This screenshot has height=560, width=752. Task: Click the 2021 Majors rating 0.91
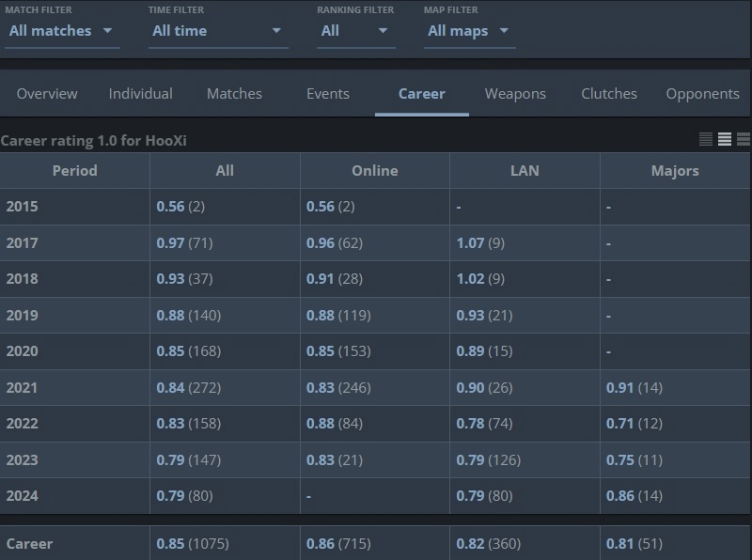(620, 387)
